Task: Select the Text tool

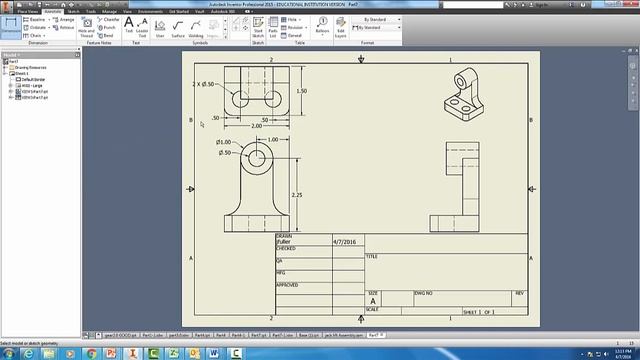Action: click(x=129, y=25)
